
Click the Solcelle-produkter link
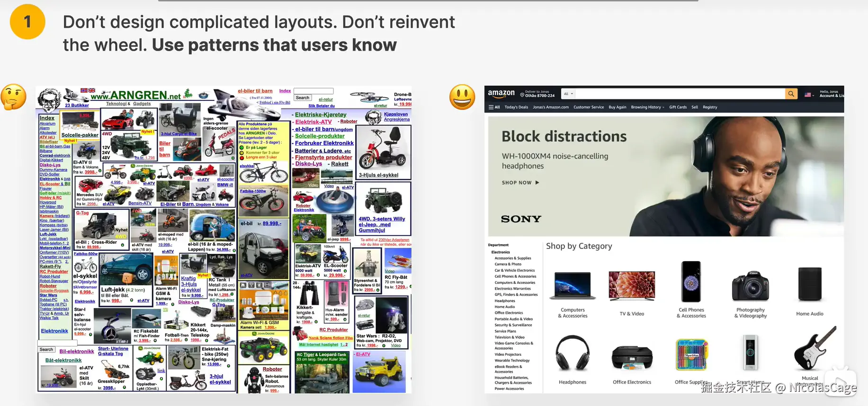coord(320,136)
